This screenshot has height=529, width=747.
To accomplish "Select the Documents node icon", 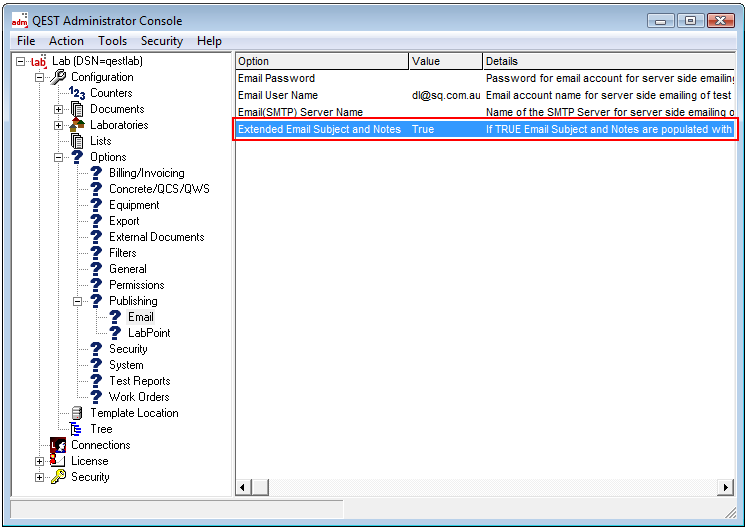I will tap(77, 109).
